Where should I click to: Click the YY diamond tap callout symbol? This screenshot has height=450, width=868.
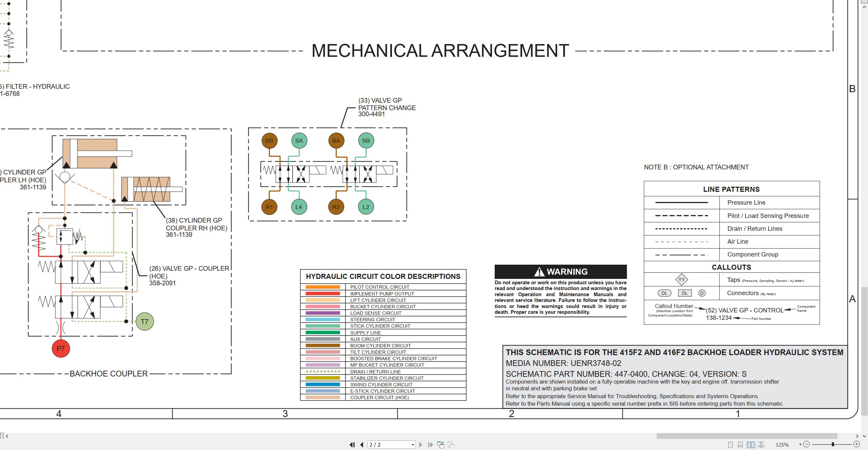[x=681, y=280]
